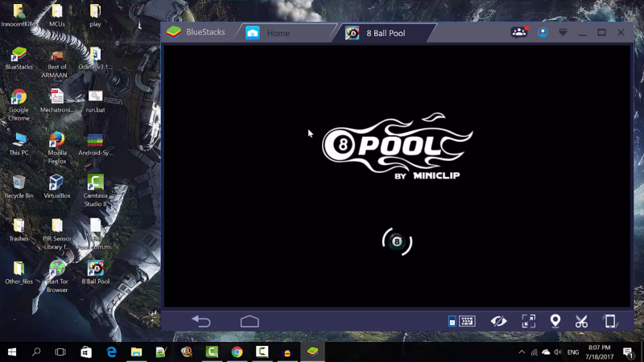Click the shake device phone icon
The width and height of the screenshot is (644, 362).
(610, 321)
